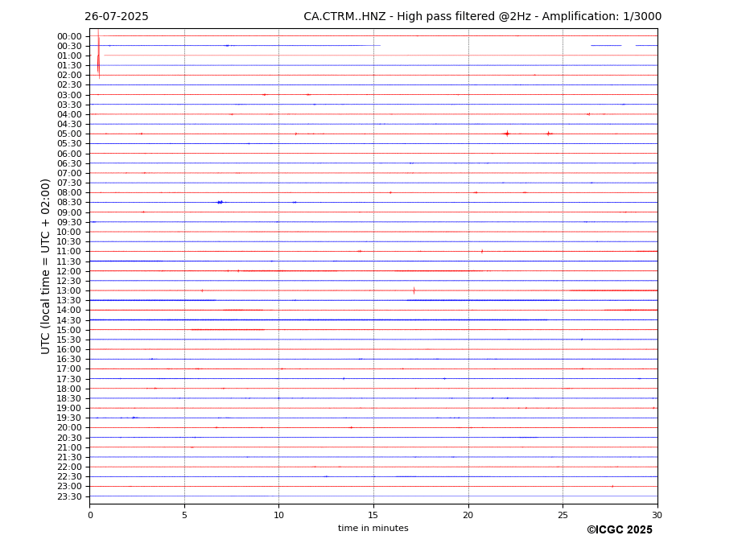Click the 14:00 time row label

[69, 311]
